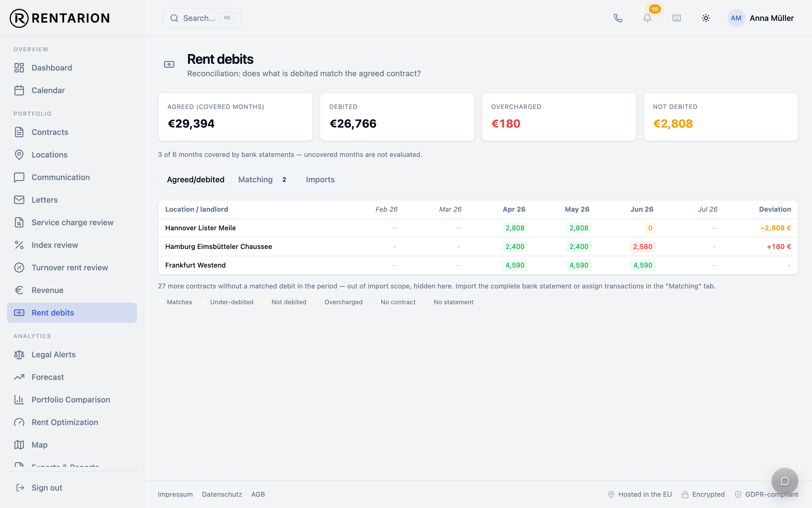The height and width of the screenshot is (508, 812).
Task: Click the Not debited €2,808 card
Action: point(720,117)
